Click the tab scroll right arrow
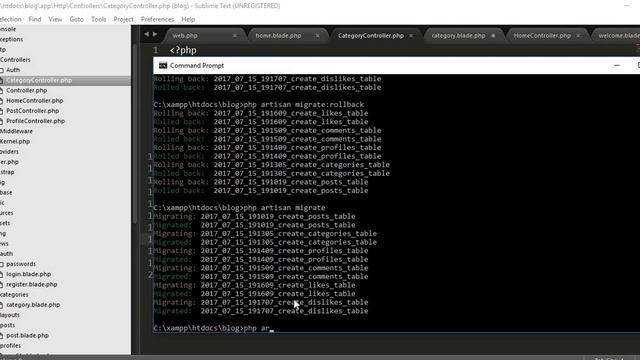The height and width of the screenshot is (360, 640). click(x=155, y=34)
